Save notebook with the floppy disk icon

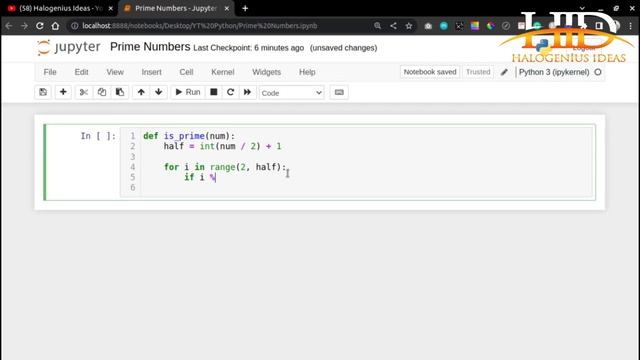click(x=43, y=92)
